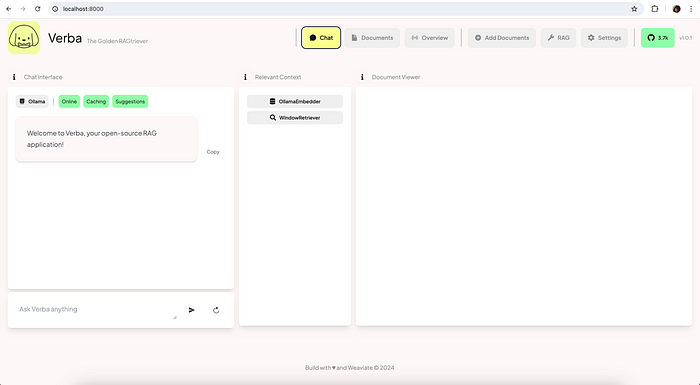The width and height of the screenshot is (700, 385).
Task: Click the Chat Interface info icon
Action: tap(14, 77)
